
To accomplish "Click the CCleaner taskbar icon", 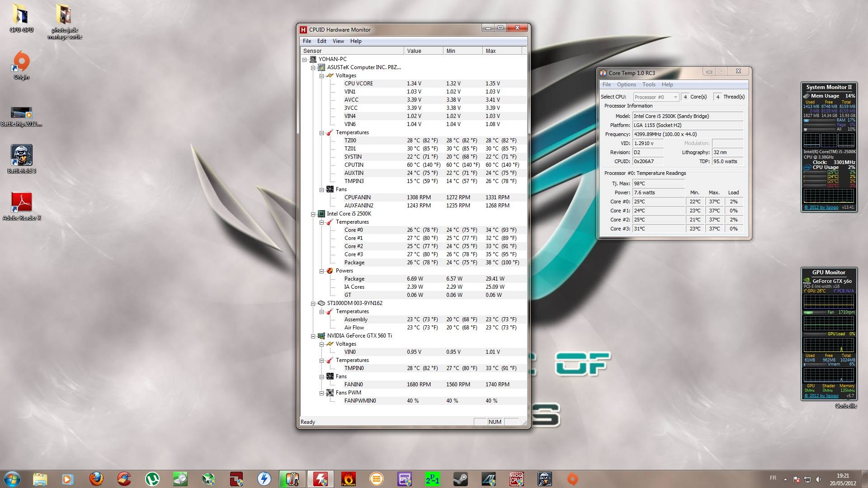I will (x=124, y=479).
